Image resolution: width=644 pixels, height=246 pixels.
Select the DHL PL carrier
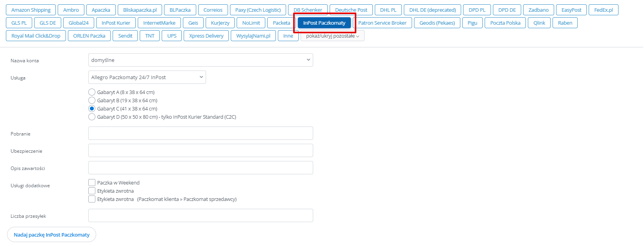click(388, 10)
